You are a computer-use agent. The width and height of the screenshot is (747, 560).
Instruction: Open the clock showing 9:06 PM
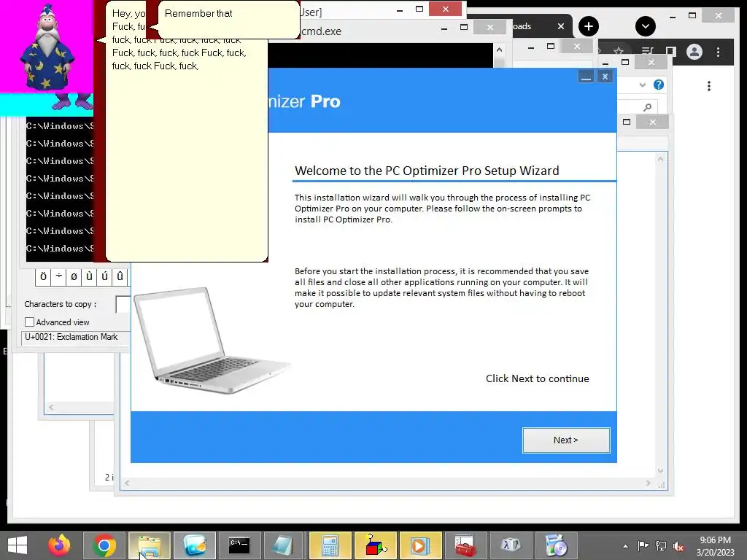point(715,545)
